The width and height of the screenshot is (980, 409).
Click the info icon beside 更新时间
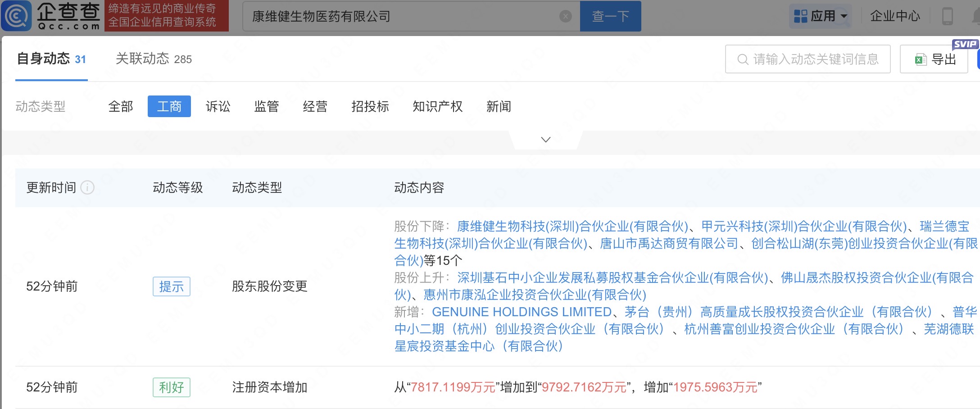[x=87, y=187]
